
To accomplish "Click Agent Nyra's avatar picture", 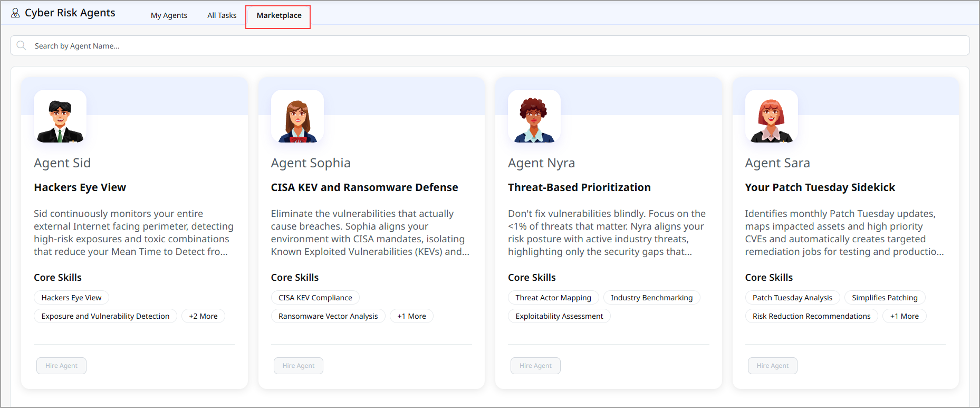I will [x=534, y=117].
